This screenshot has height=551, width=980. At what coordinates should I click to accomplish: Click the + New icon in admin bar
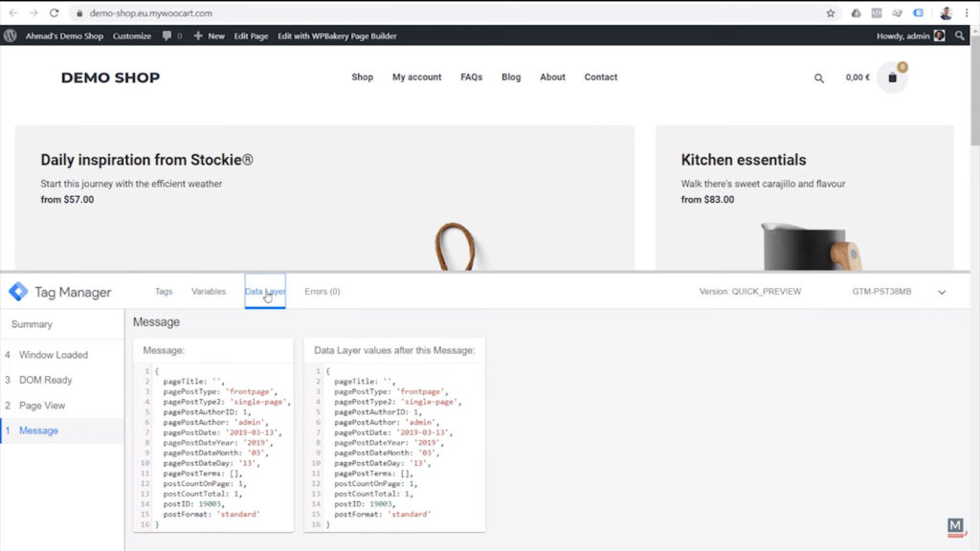pos(197,34)
